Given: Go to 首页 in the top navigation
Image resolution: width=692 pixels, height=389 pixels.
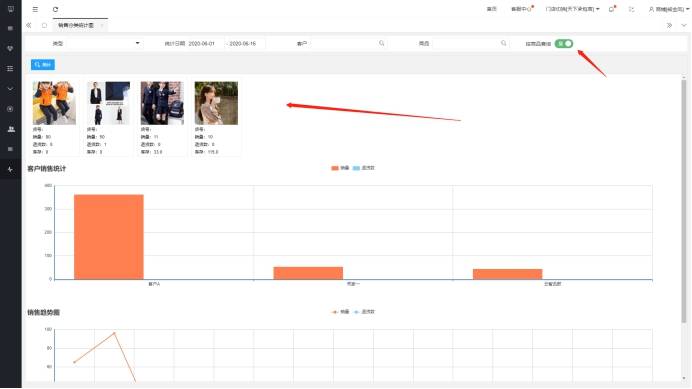Looking at the screenshot, I should coord(491,9).
